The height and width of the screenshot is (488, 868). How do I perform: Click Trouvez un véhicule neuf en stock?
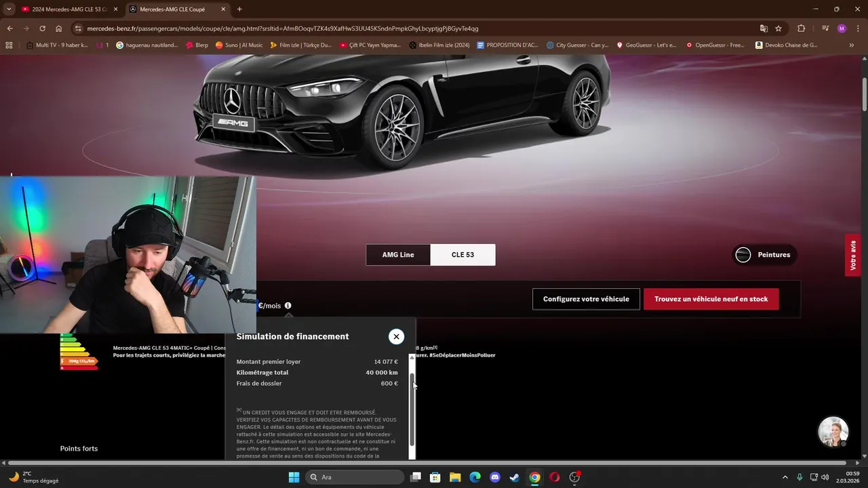tap(711, 299)
